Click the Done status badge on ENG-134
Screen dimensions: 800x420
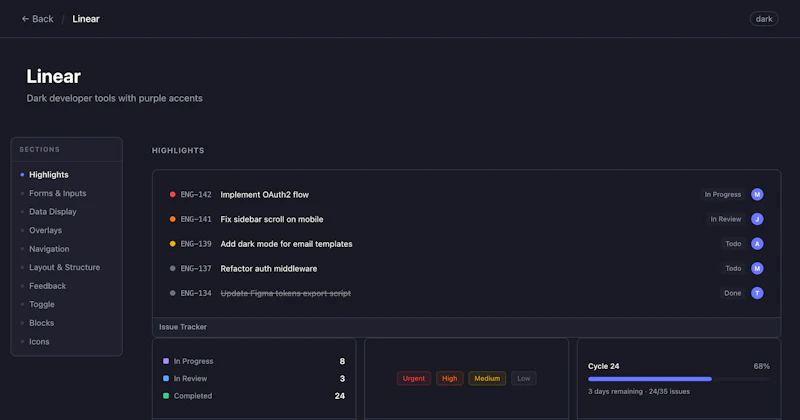[732, 293]
